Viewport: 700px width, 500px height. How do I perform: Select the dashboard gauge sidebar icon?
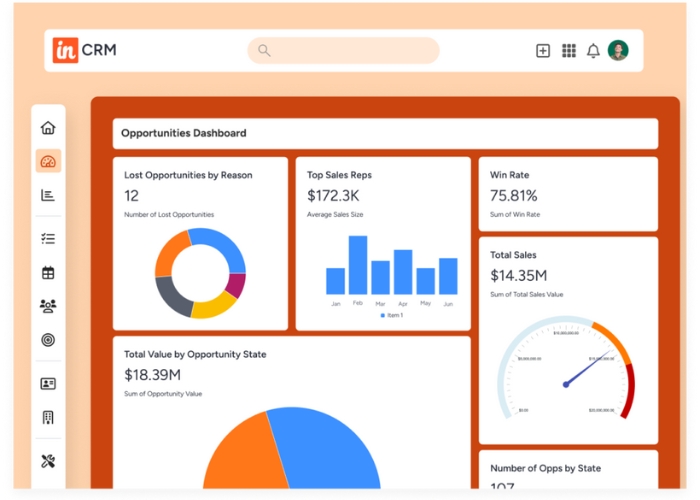[x=48, y=161]
